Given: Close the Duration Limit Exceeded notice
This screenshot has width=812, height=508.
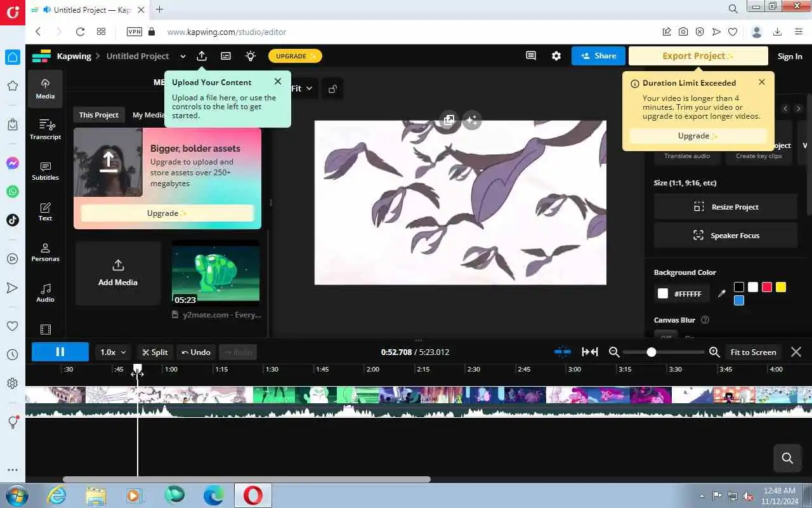Looking at the screenshot, I should (762, 82).
